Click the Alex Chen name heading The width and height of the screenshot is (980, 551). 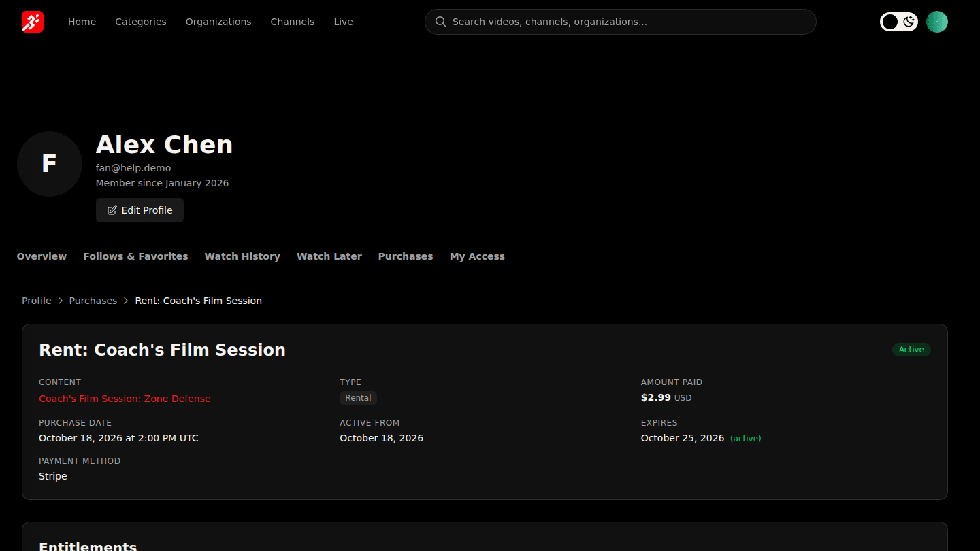click(x=164, y=144)
